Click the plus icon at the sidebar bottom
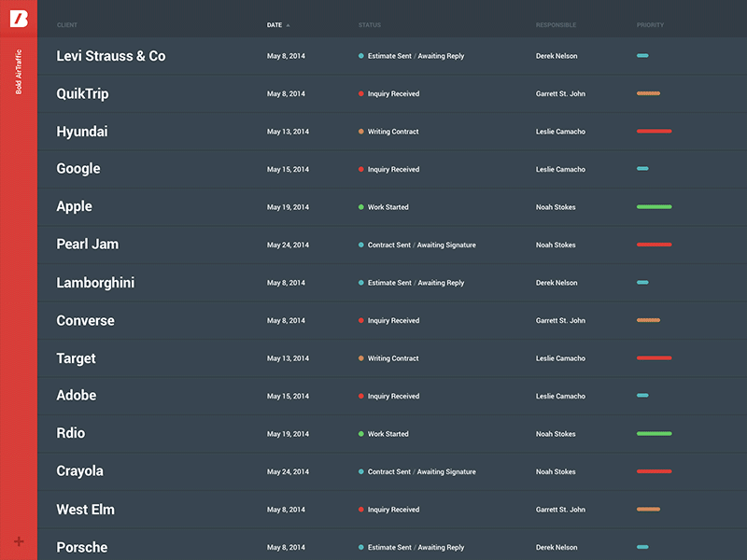 coord(17,541)
